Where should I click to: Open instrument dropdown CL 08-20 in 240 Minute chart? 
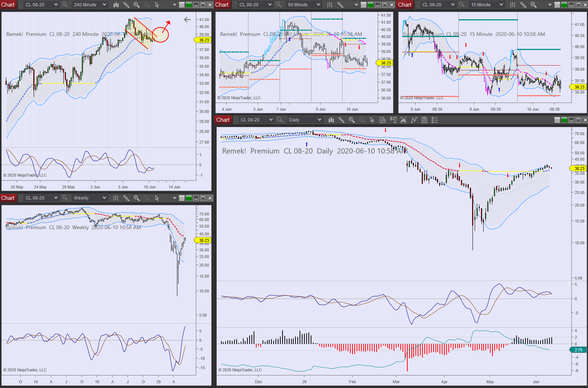coord(41,5)
